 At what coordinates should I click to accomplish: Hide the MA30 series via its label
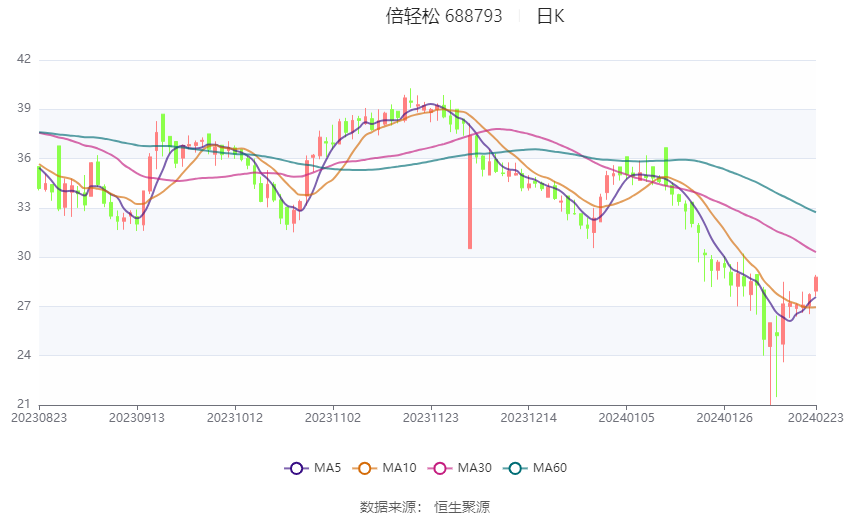pos(474,468)
